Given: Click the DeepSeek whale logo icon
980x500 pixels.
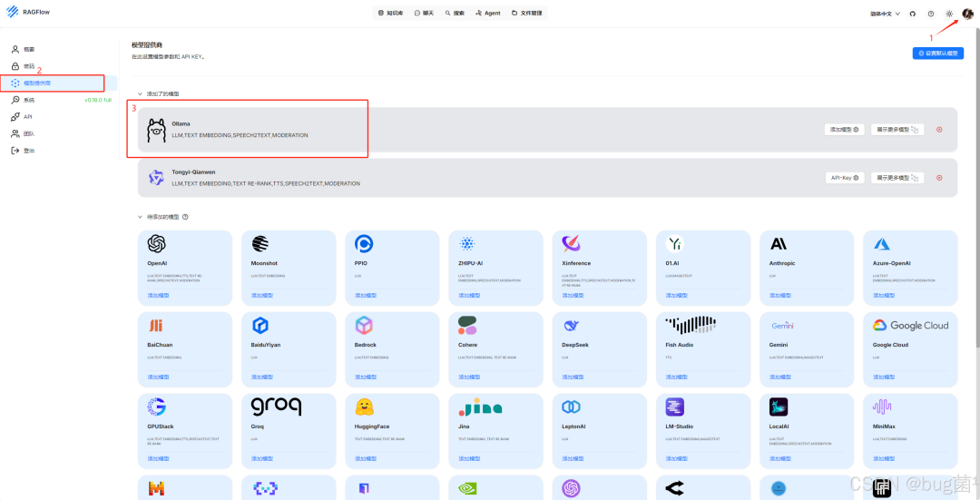Looking at the screenshot, I should tap(572, 325).
